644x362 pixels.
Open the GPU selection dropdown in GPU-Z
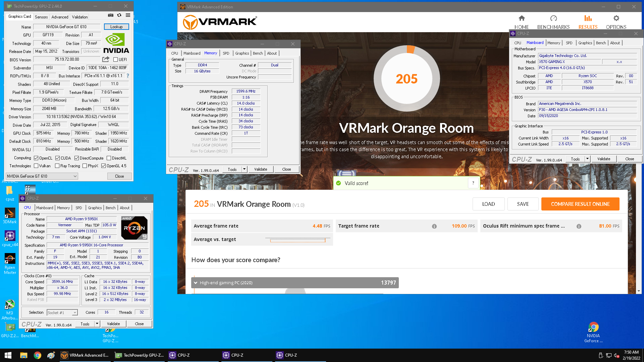click(x=42, y=176)
